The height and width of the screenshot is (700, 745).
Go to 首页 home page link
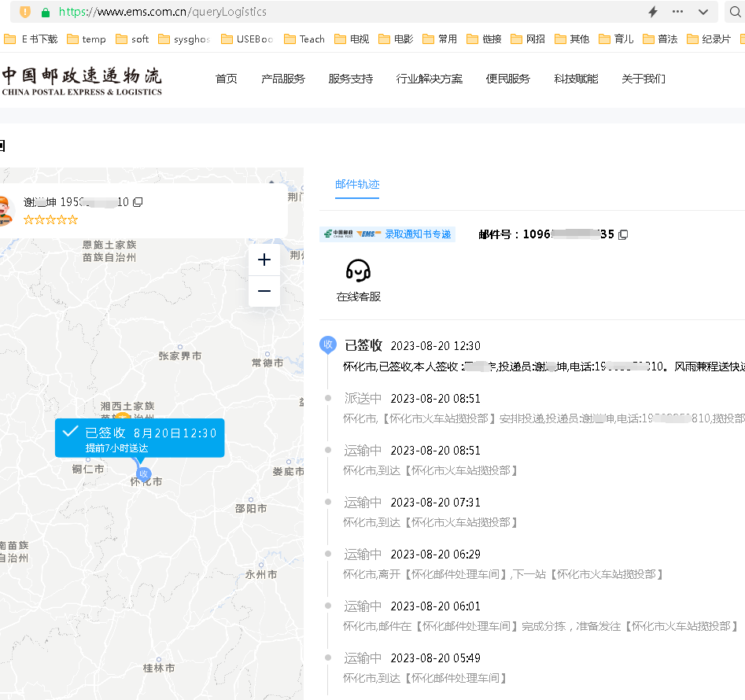click(227, 79)
